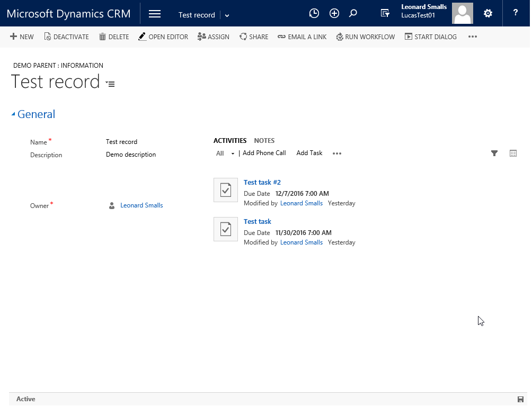This screenshot has width=532, height=407.
Task: Click Leonard Smalls user name in header
Action: coord(424,7)
